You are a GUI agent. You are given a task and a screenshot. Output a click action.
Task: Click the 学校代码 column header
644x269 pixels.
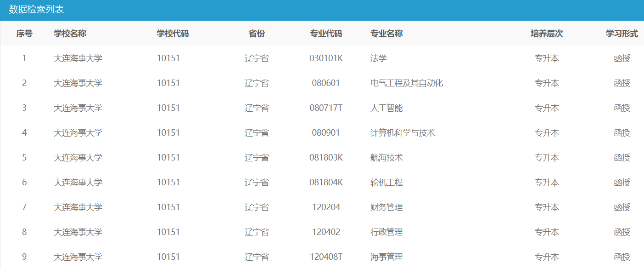pyautogui.click(x=173, y=34)
